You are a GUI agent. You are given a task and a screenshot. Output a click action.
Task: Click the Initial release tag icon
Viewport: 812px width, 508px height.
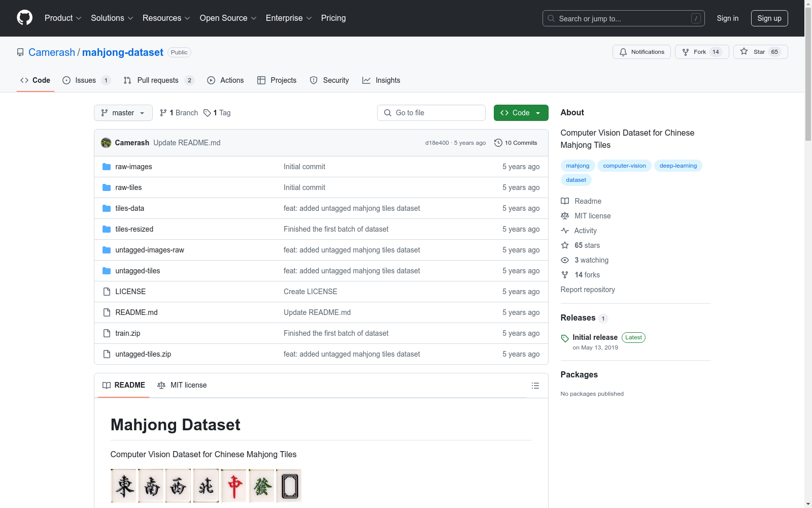[x=565, y=338]
